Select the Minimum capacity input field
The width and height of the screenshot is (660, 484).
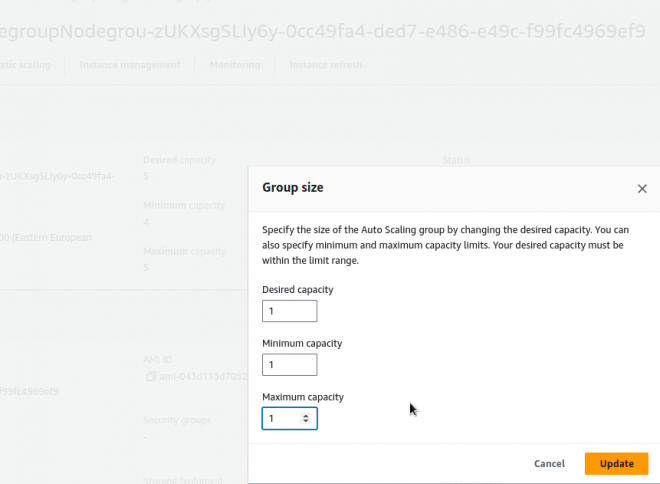pyautogui.click(x=289, y=365)
